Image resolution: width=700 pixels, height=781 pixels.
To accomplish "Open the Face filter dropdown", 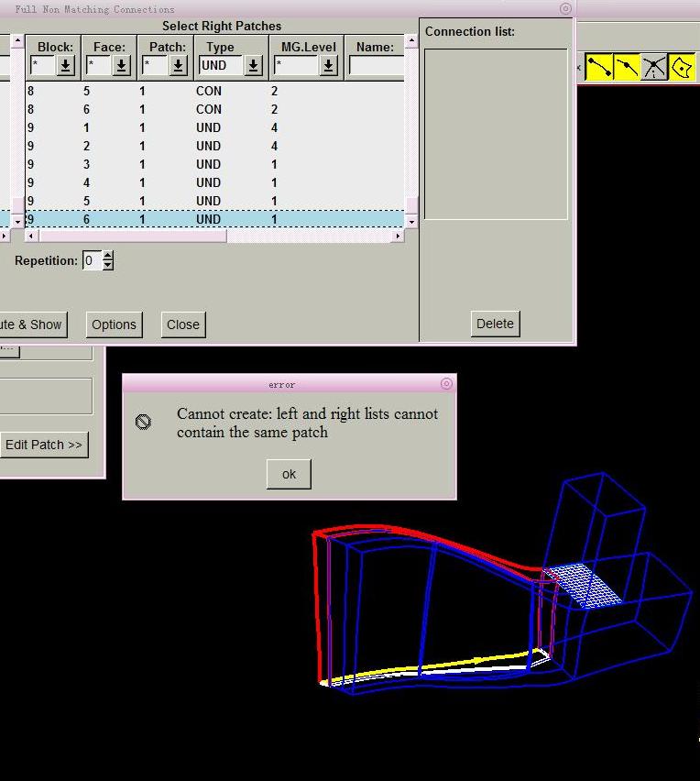I will click(x=121, y=66).
